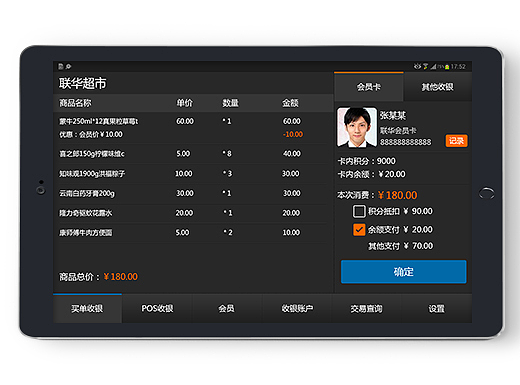Open the 交易查询 bottom tab
This screenshot has height=385, width=520.
366,309
